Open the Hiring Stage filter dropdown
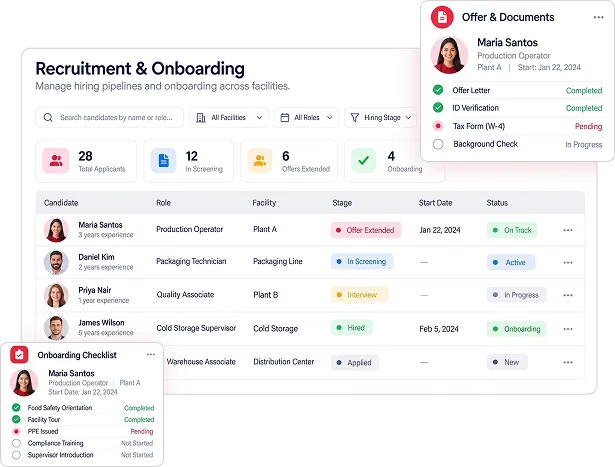 click(380, 117)
